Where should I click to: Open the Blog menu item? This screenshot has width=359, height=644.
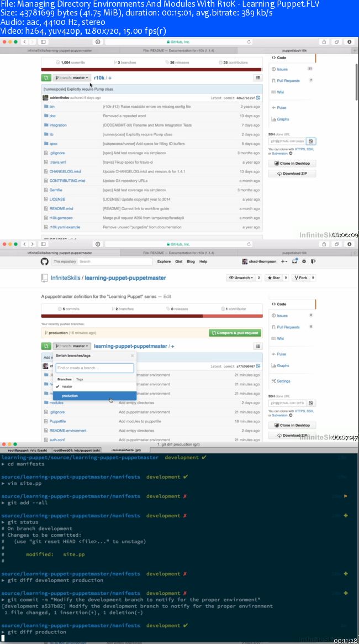[x=191, y=261]
